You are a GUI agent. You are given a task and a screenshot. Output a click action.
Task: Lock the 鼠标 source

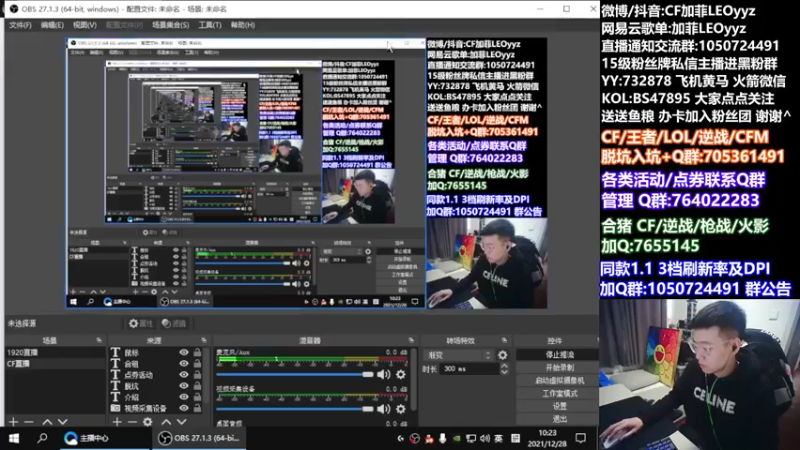click(x=197, y=353)
